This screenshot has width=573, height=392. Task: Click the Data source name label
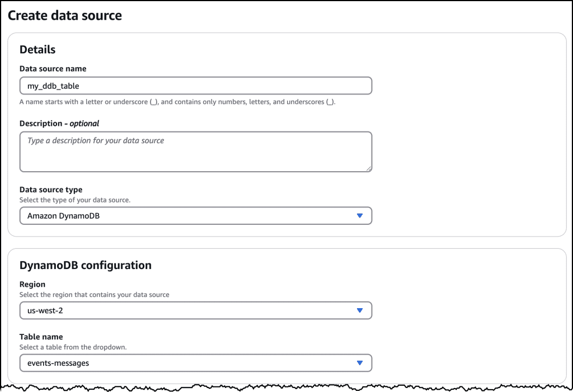(53, 68)
